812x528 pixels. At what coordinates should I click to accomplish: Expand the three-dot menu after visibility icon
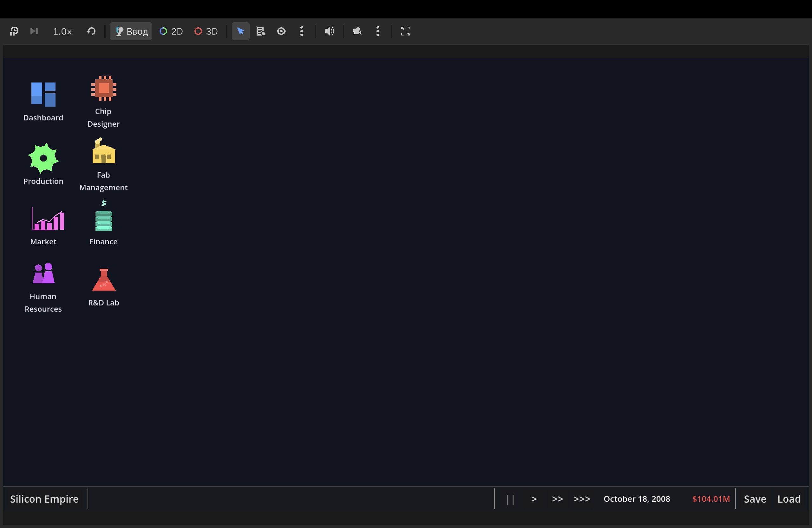302,31
